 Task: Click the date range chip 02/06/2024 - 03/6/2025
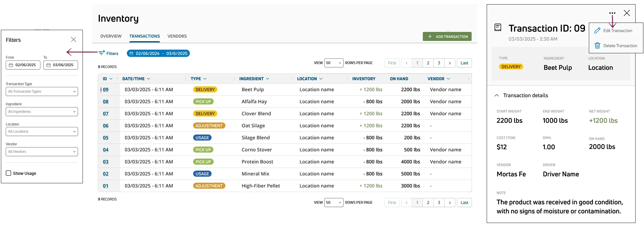click(158, 53)
